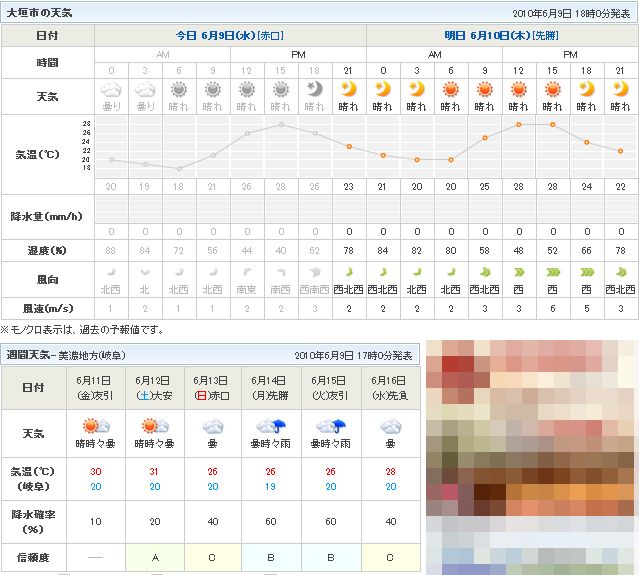Viewport: 639px width, 575px height.
Task: Select 6月11日 high temperature 30
Action: pyautogui.click(x=96, y=471)
